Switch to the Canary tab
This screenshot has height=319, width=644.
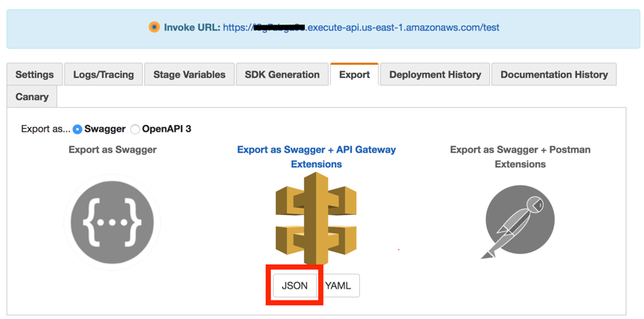point(32,97)
